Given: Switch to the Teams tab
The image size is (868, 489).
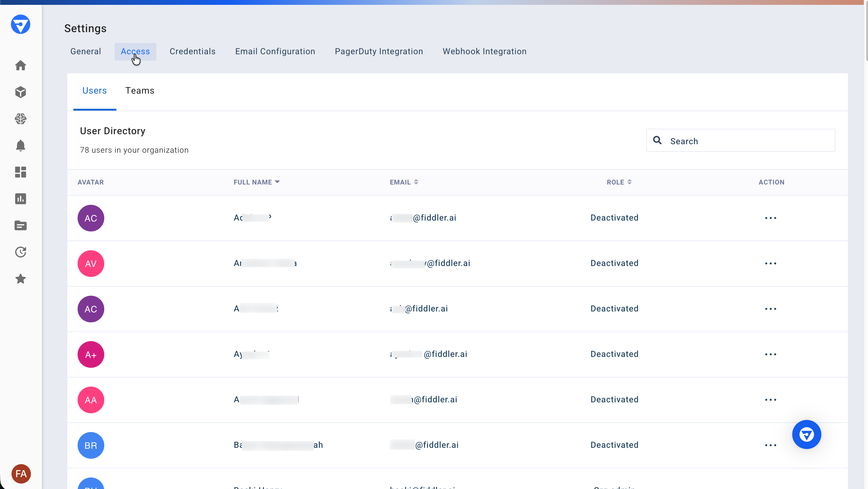Looking at the screenshot, I should pyautogui.click(x=140, y=90).
